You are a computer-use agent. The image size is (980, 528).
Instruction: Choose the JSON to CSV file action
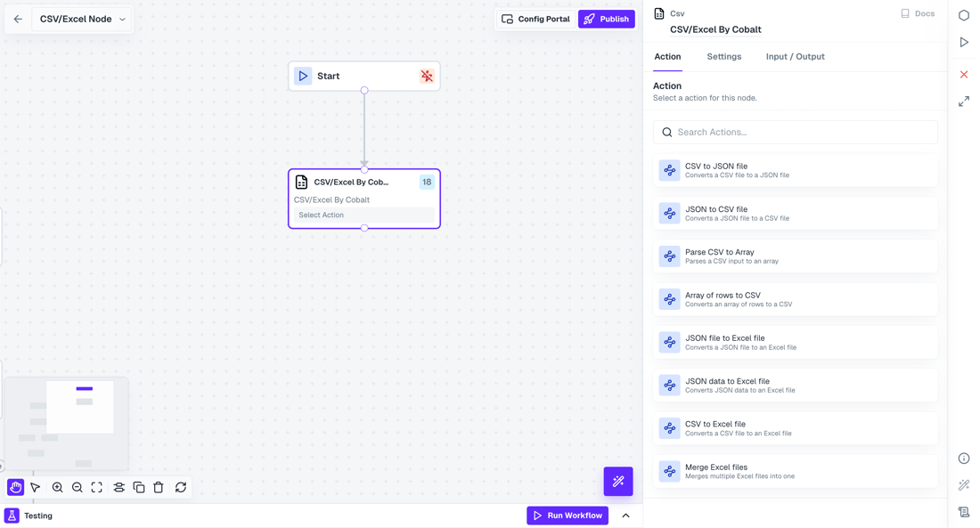tap(795, 214)
